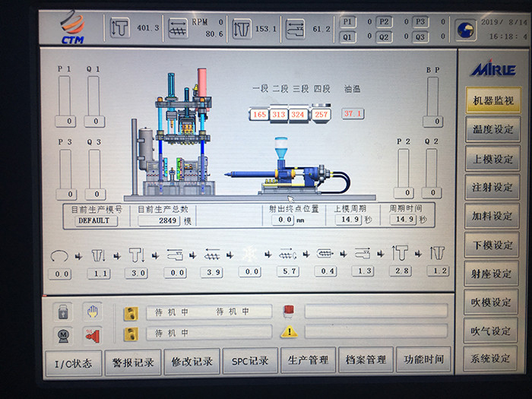This screenshot has height=399, width=532.
Task: Click zone two temperature value 313
Action: [x=279, y=115]
